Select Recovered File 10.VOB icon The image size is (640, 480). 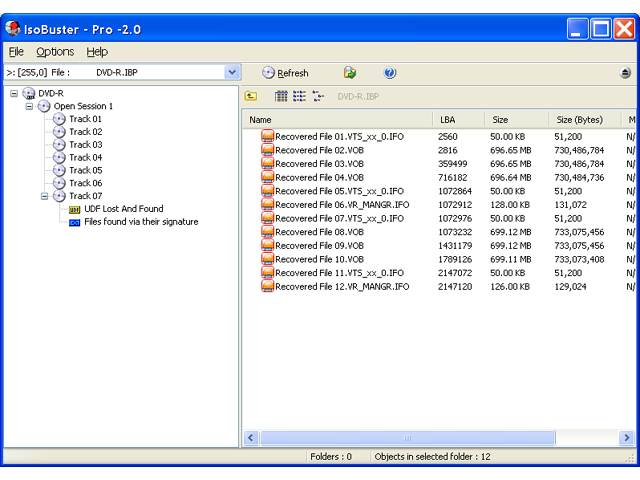coord(267,259)
